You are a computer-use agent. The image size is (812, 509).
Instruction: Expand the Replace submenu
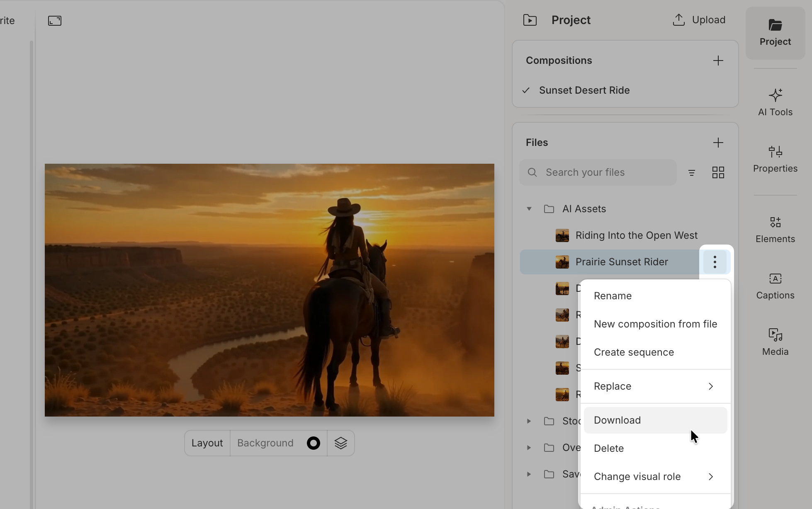click(655, 386)
